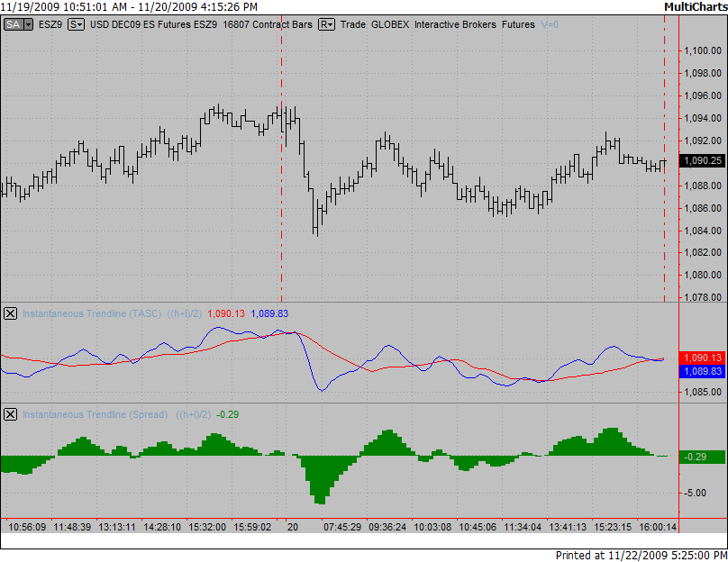Click the blue 1,089.83 price scale marker
Viewport: 728px width, 562px height.
[703, 371]
